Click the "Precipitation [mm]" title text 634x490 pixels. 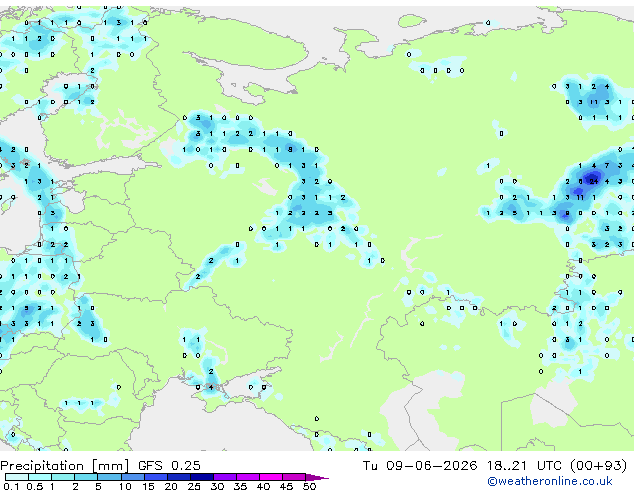[65, 466]
